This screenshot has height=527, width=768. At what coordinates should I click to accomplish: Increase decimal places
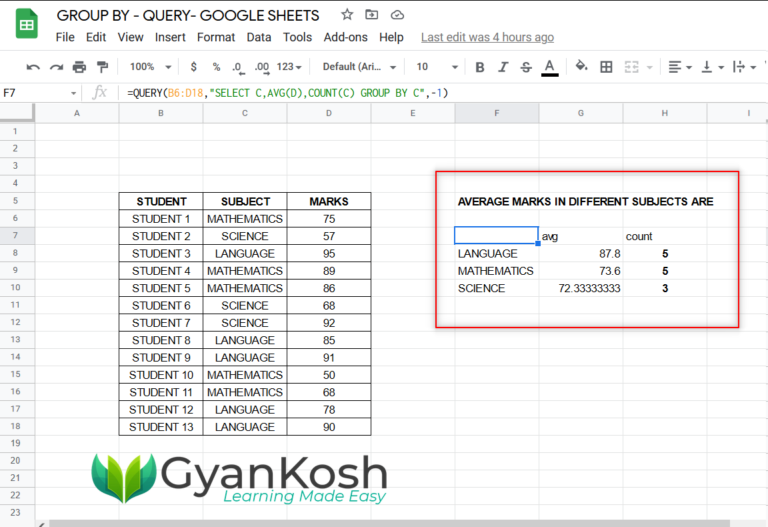click(262, 67)
